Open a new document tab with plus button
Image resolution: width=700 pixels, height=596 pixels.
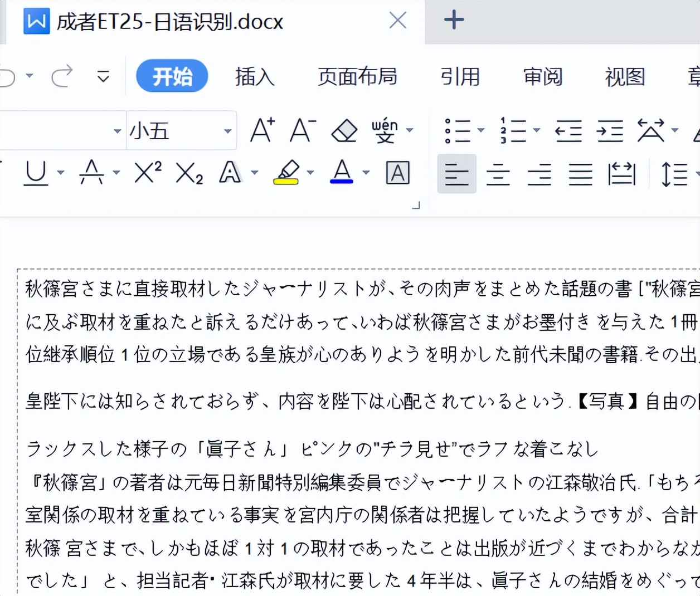[x=454, y=20]
